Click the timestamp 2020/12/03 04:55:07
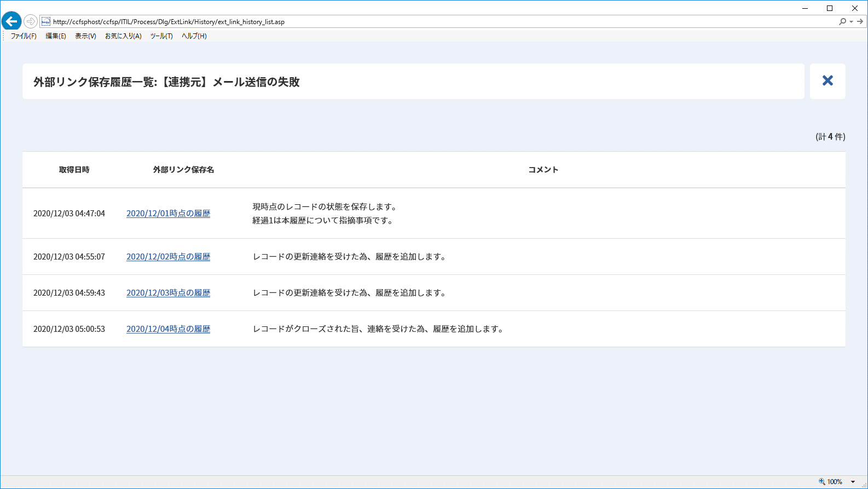This screenshot has width=868, height=489. coord(69,257)
